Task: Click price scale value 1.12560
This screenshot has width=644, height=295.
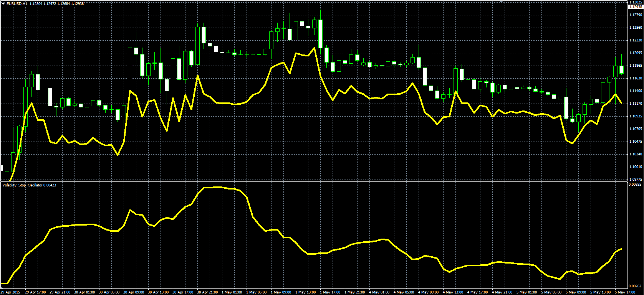Action: (636, 28)
